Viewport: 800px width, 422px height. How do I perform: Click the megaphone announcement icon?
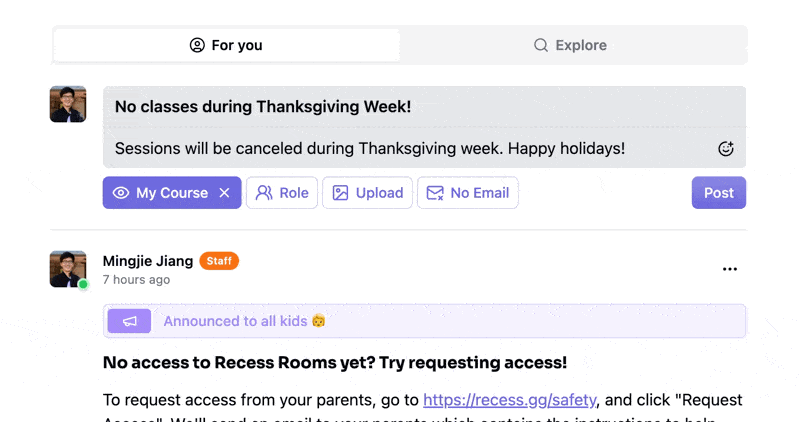coord(129,321)
